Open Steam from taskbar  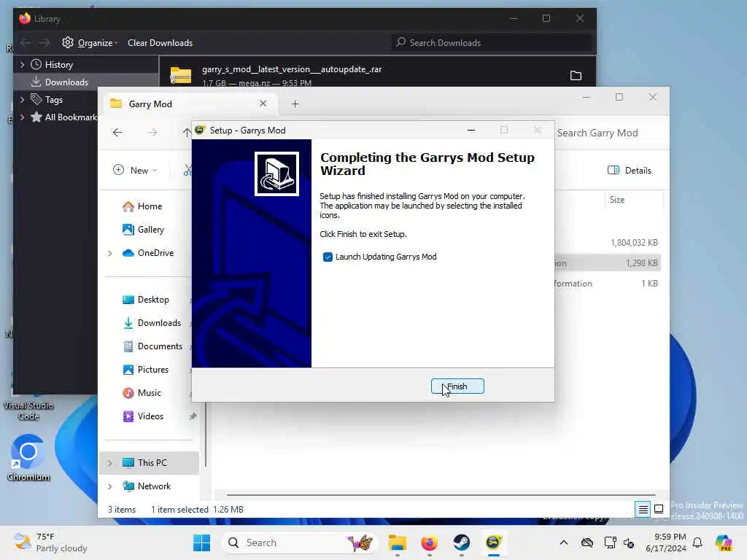click(461, 542)
